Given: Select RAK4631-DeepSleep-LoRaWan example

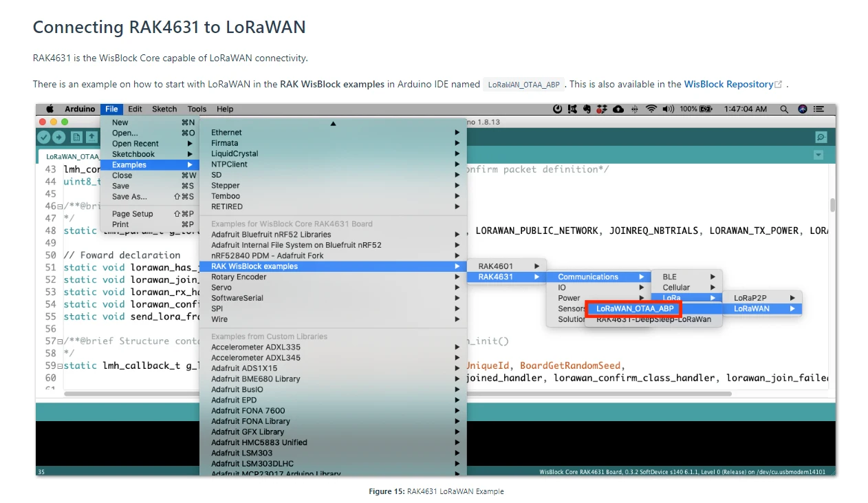Looking at the screenshot, I should (653, 319).
